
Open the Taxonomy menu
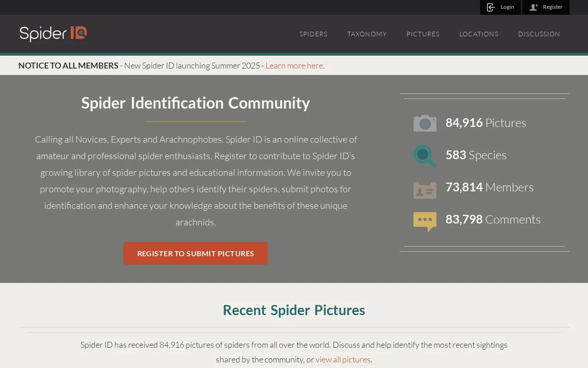(x=367, y=34)
